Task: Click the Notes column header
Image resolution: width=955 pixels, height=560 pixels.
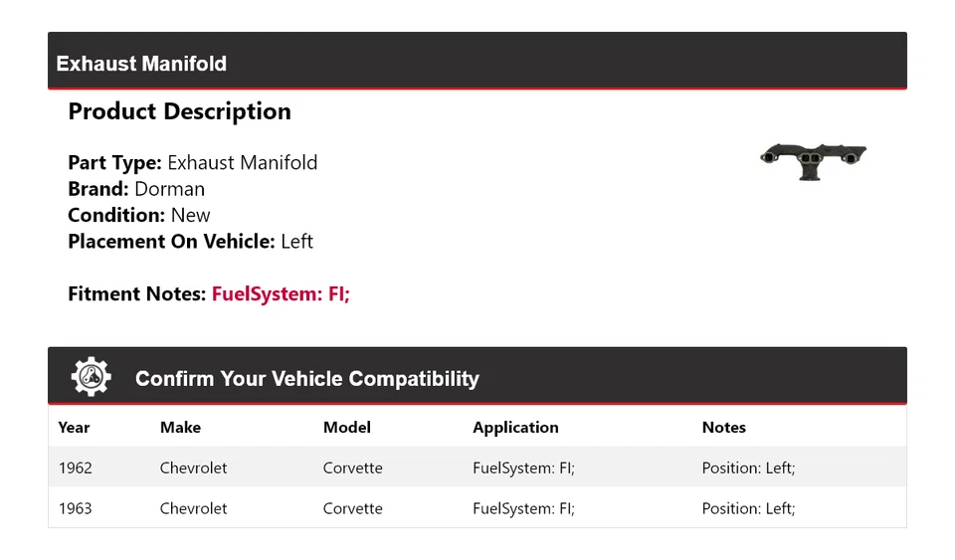Action: pos(723,428)
